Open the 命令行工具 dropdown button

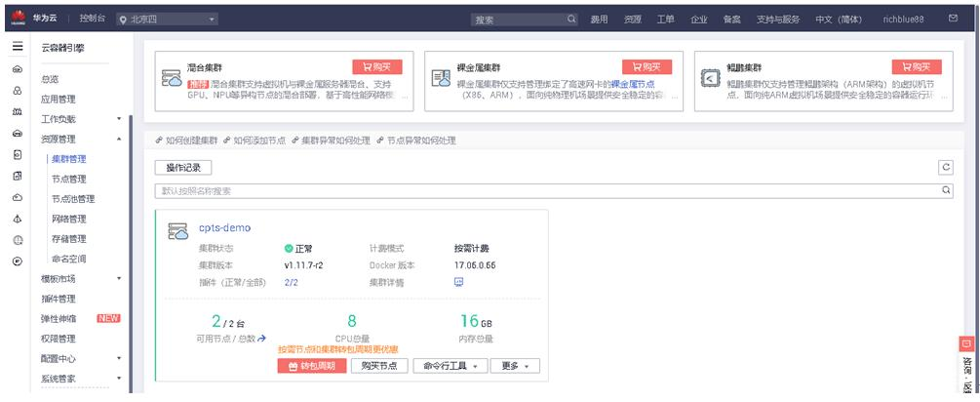[450, 366]
